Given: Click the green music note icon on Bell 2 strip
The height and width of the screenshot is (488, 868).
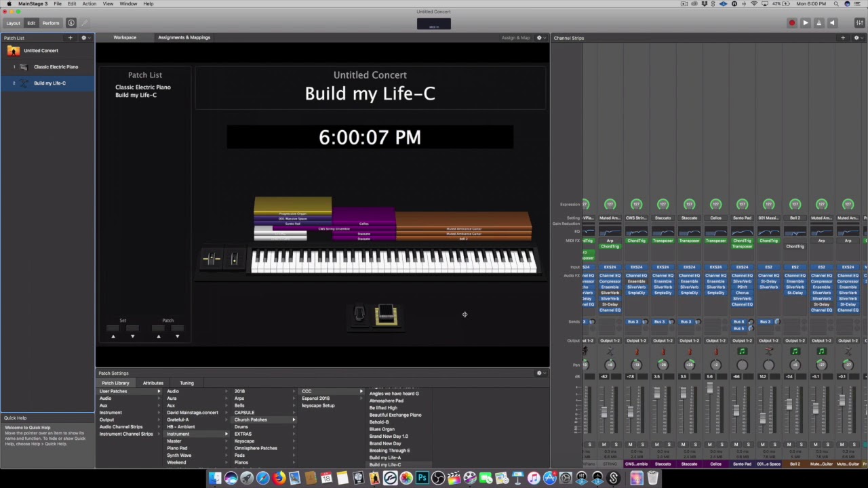Looking at the screenshot, I should coord(795,352).
